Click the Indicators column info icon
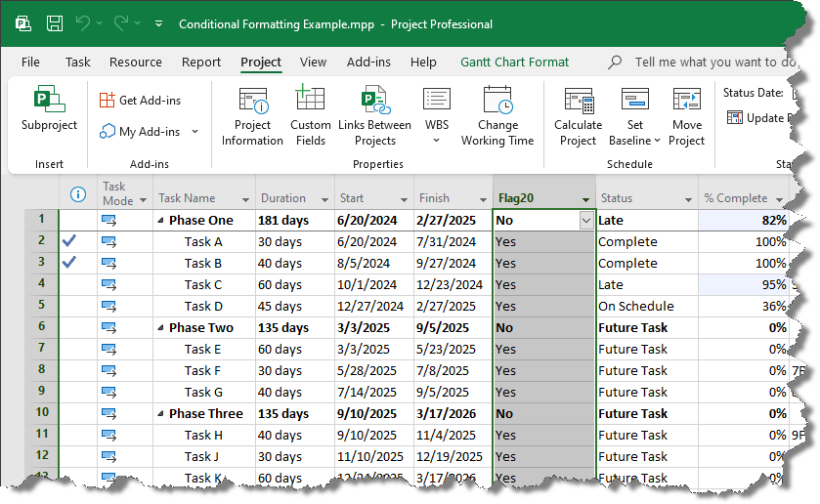 click(x=78, y=194)
